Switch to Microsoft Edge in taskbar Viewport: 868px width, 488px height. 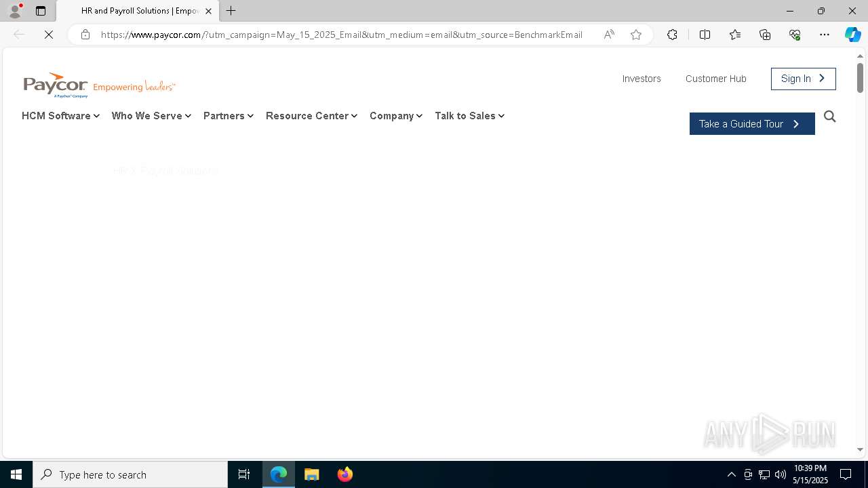point(279,474)
